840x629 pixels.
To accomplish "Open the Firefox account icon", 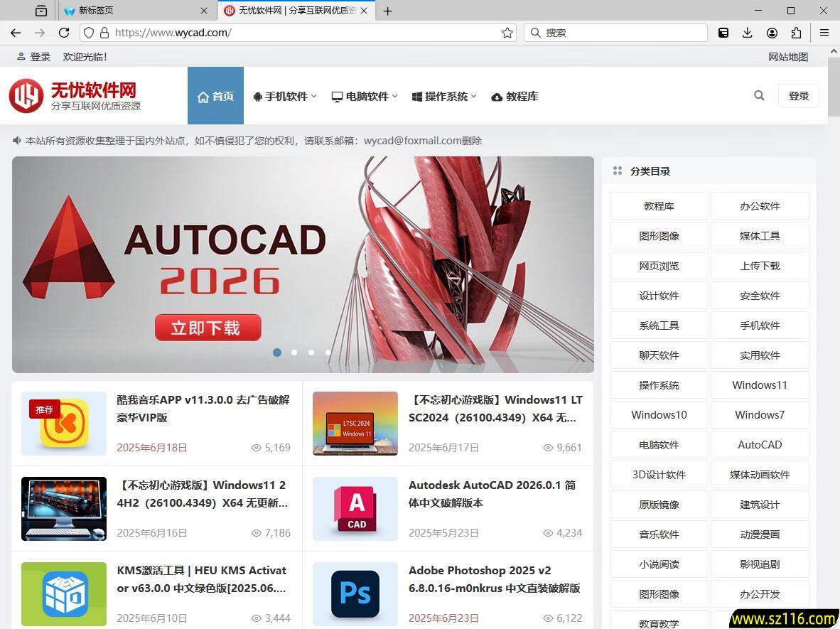I will (772, 33).
